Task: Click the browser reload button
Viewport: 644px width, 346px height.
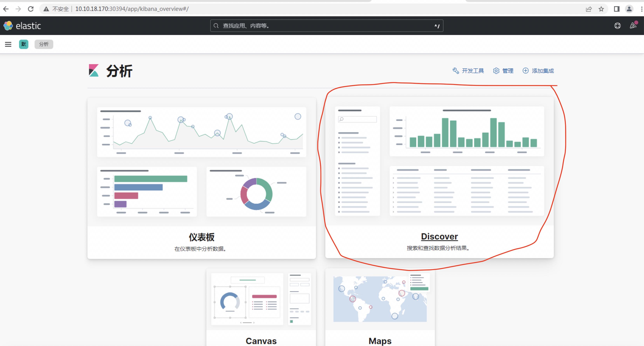Action: point(31,9)
